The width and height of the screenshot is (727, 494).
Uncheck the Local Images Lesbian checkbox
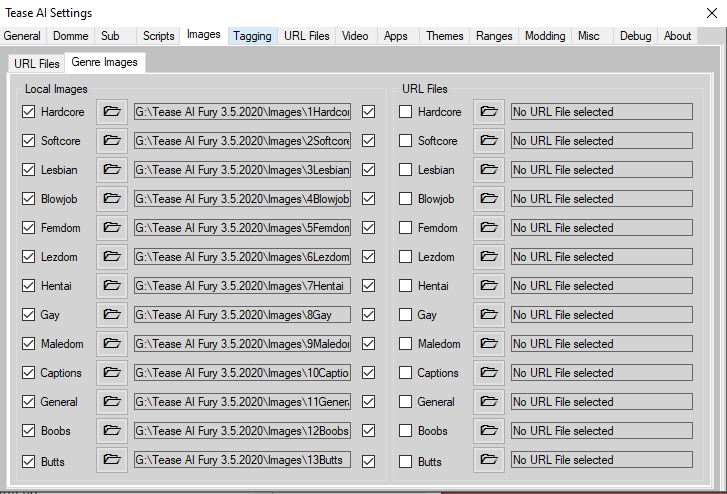28,170
